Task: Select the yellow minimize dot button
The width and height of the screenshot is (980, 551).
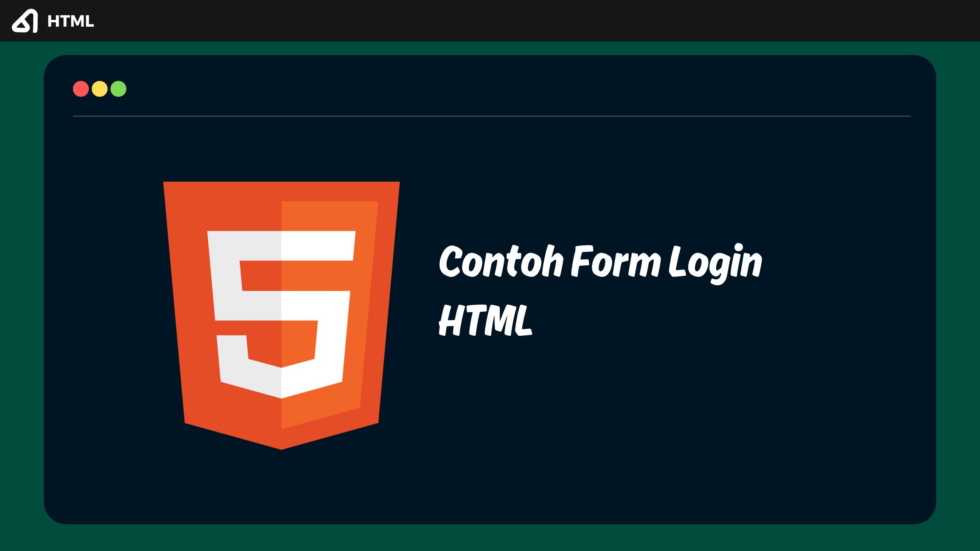Action: [99, 89]
